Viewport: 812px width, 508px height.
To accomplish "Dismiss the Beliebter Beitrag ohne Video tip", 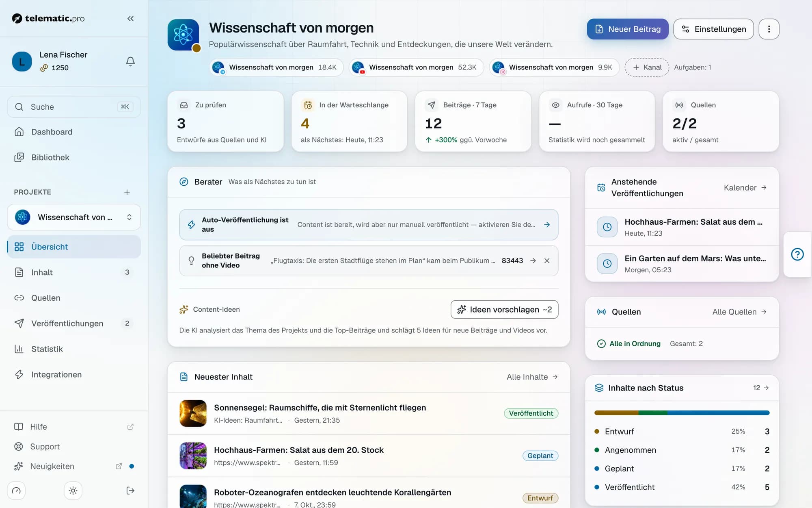I will pos(547,261).
